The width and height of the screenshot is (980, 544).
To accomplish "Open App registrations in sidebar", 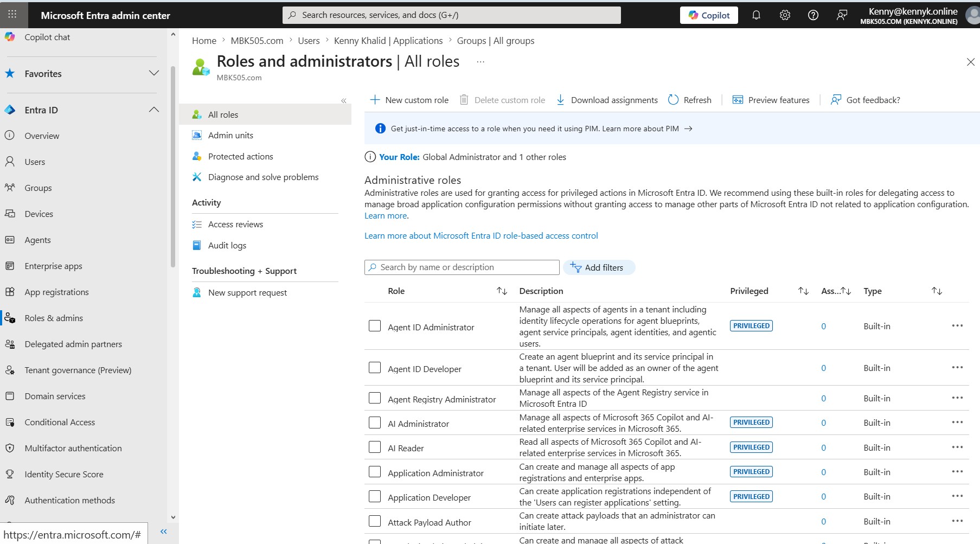I will click(56, 292).
